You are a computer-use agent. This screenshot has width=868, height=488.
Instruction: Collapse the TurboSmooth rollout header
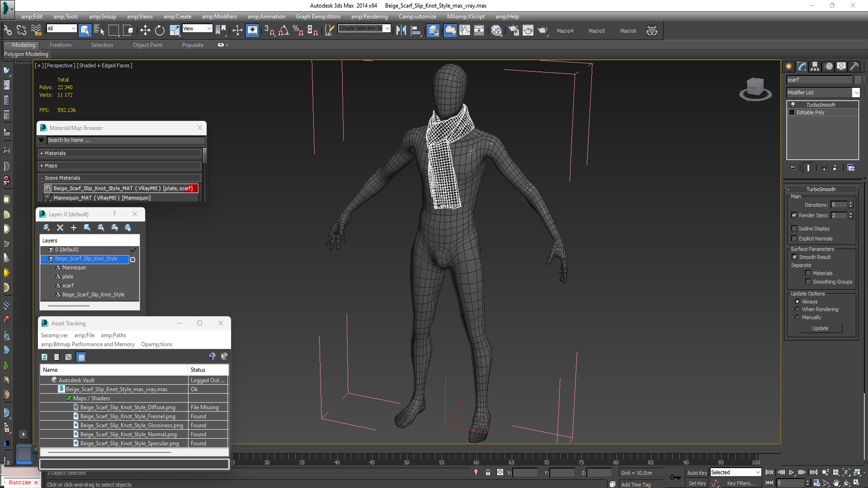point(821,189)
